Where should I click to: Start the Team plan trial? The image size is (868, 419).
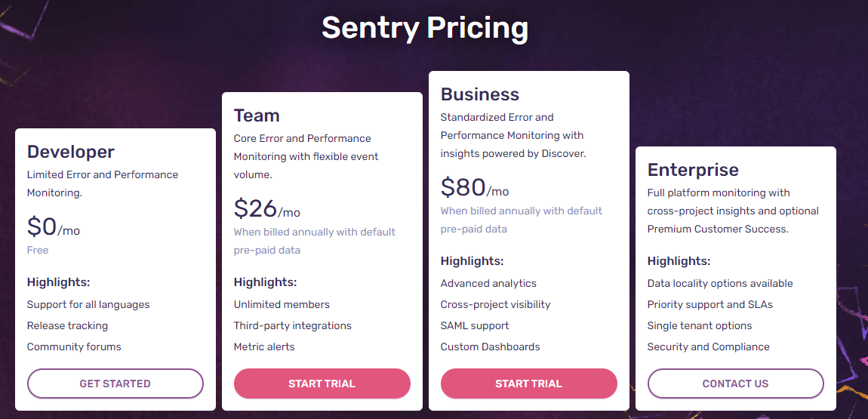point(322,384)
